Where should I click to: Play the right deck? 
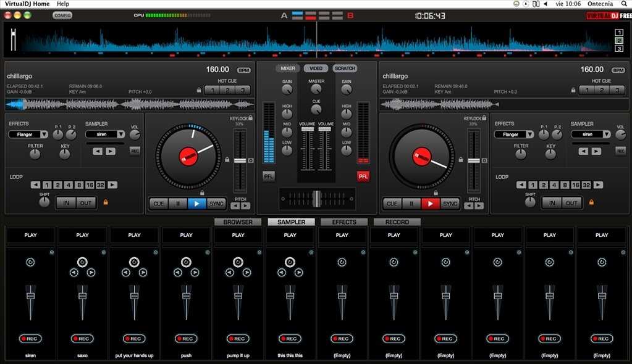[430, 204]
